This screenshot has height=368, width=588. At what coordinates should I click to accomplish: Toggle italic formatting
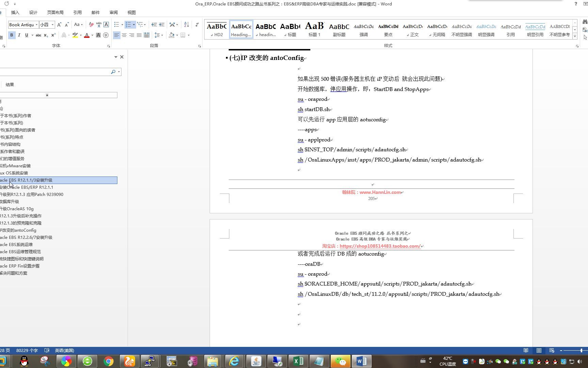(x=19, y=35)
